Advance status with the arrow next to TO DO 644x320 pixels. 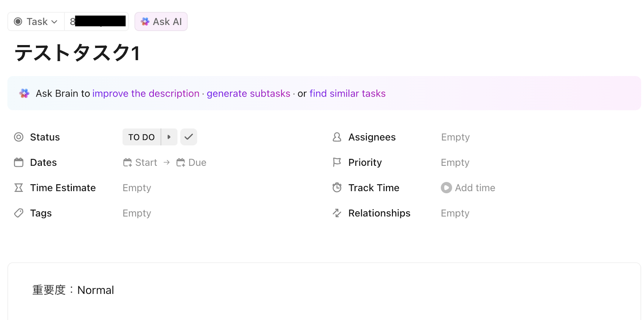point(169,137)
